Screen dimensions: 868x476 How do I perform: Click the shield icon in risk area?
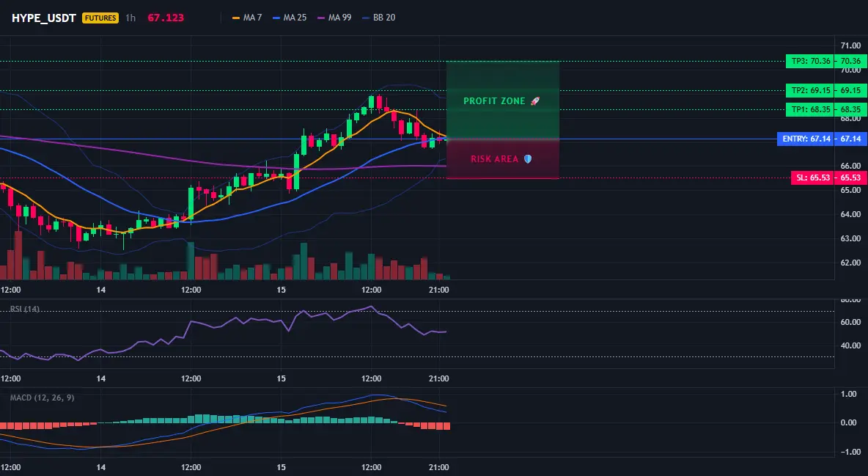click(x=528, y=159)
